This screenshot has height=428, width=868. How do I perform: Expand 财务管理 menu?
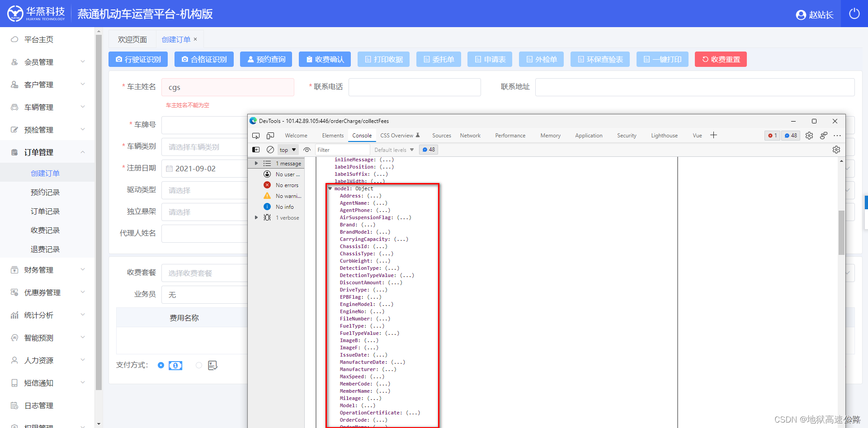(x=47, y=270)
